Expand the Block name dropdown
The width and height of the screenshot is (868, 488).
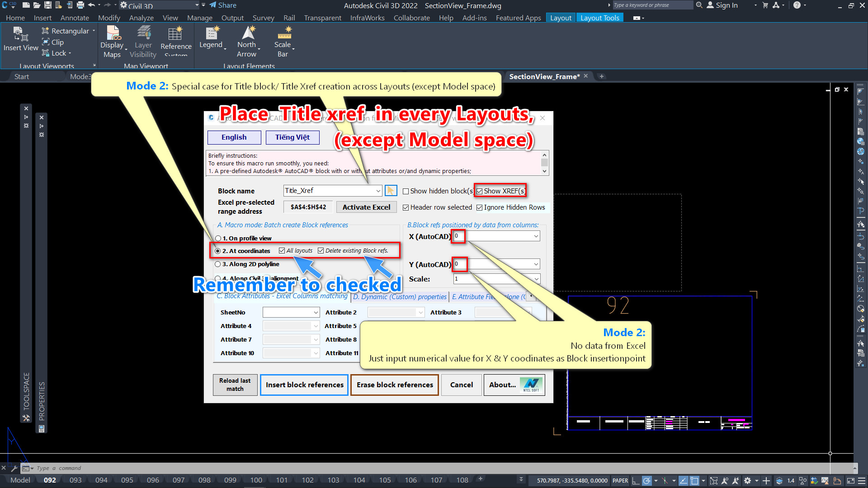pyautogui.click(x=378, y=191)
